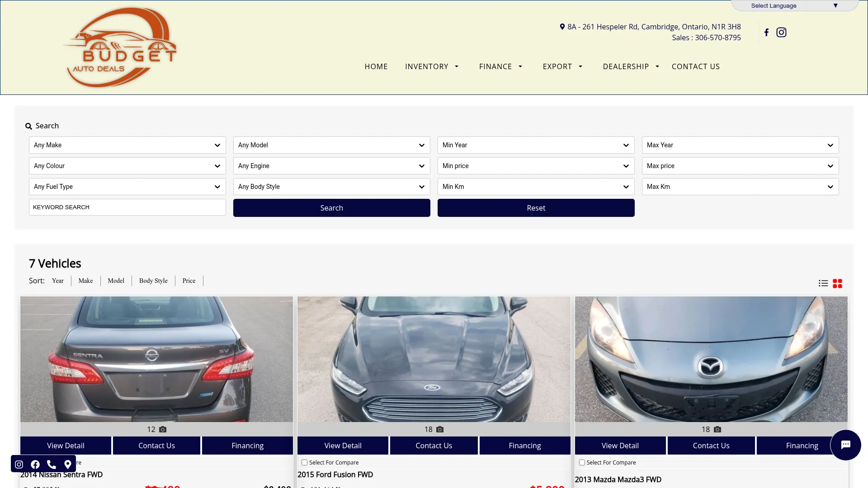Open the Nissan Sentra photo
The image size is (868, 488).
click(x=156, y=359)
